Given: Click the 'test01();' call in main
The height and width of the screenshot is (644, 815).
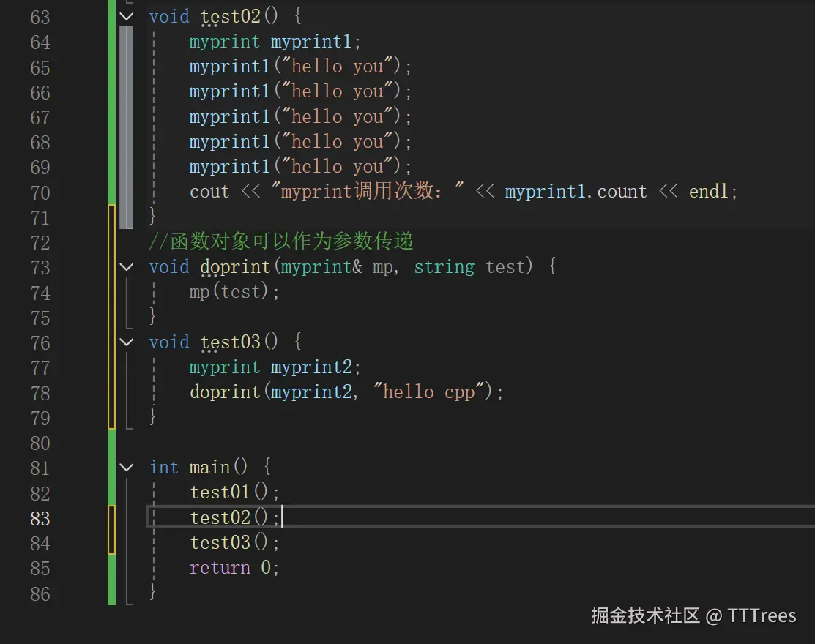Looking at the screenshot, I should coord(234,493).
